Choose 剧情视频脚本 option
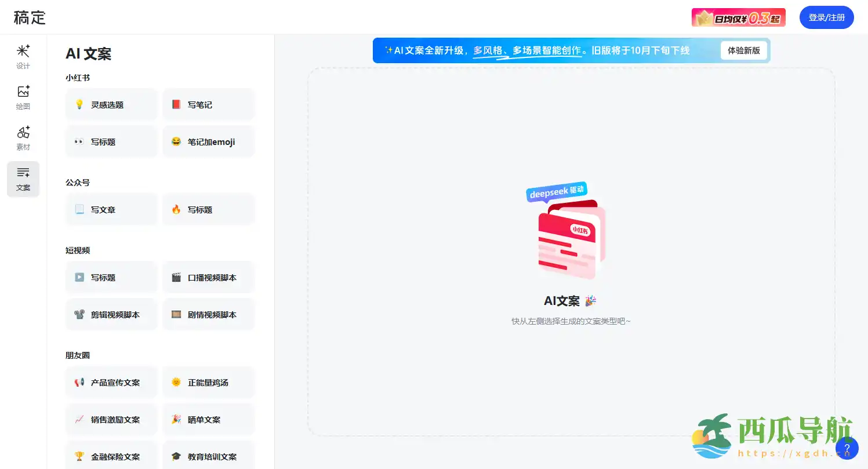Viewport: 868px width, 469px height. (208, 315)
